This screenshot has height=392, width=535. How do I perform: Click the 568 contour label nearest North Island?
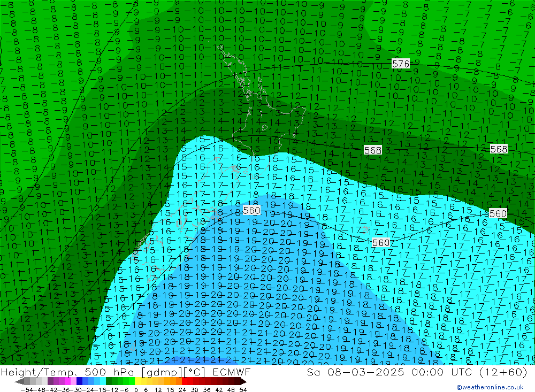pyautogui.click(x=372, y=150)
